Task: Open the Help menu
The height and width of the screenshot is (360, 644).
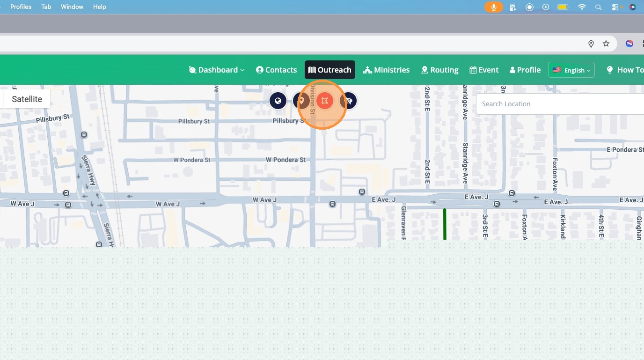Action: point(100,7)
